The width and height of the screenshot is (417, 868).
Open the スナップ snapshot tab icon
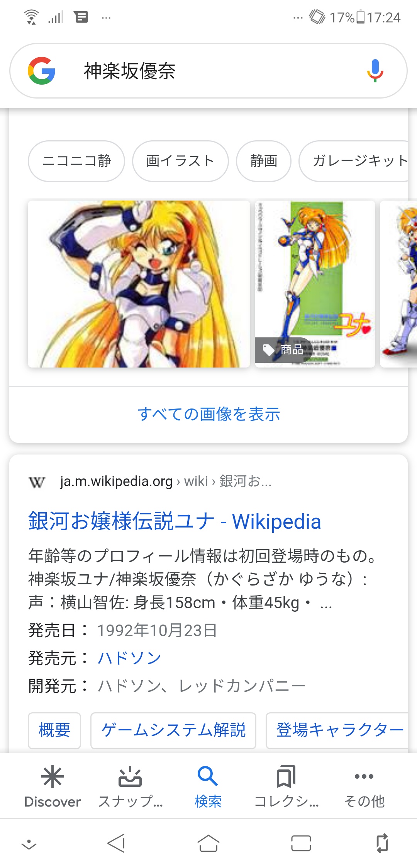pyautogui.click(x=130, y=777)
